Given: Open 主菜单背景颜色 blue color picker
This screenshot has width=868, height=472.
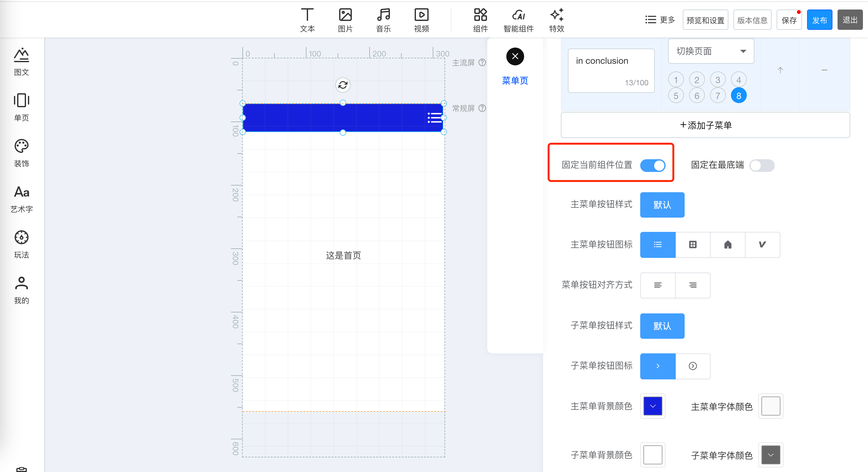Looking at the screenshot, I should click(652, 406).
